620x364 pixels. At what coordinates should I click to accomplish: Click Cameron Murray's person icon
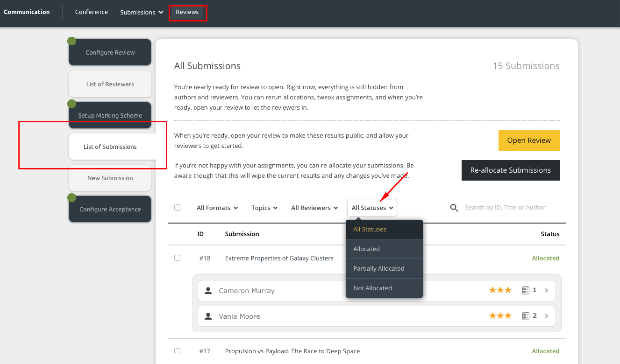[x=208, y=291]
